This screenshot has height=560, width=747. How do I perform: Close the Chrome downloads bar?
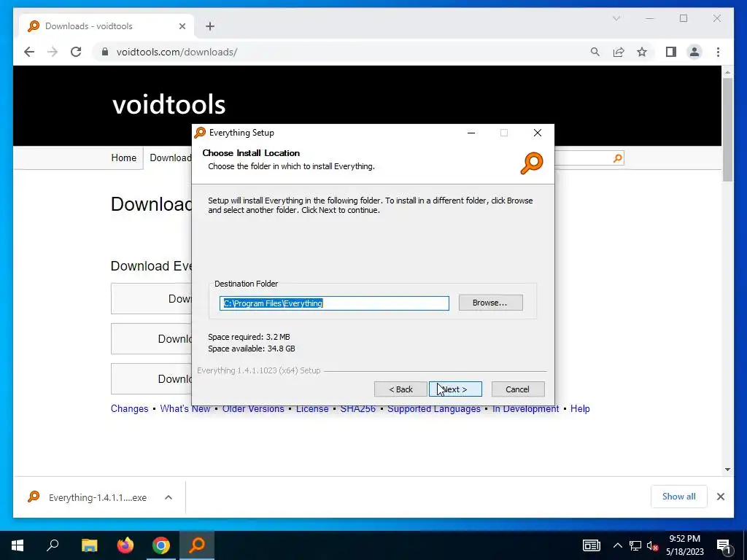[x=721, y=497]
